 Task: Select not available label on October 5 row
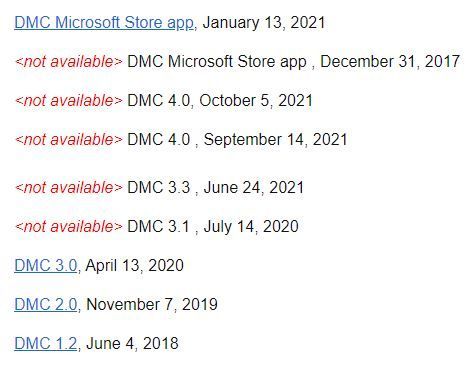click(x=69, y=101)
